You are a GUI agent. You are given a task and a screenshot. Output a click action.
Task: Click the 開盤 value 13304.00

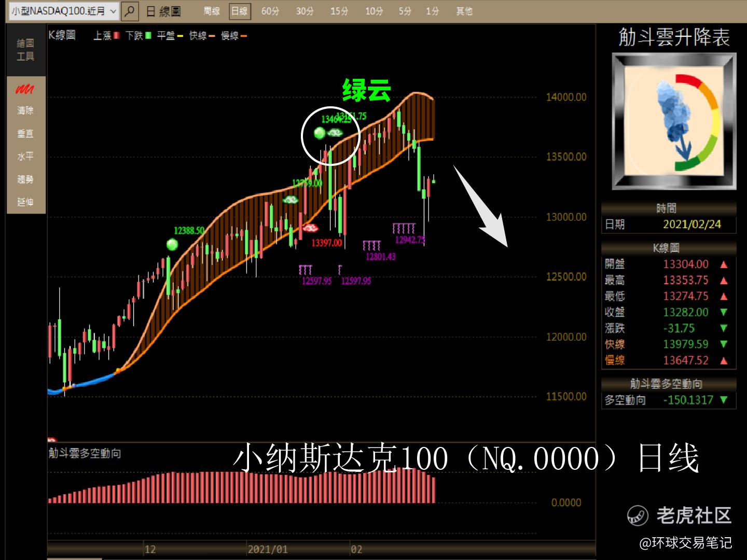coord(686,264)
